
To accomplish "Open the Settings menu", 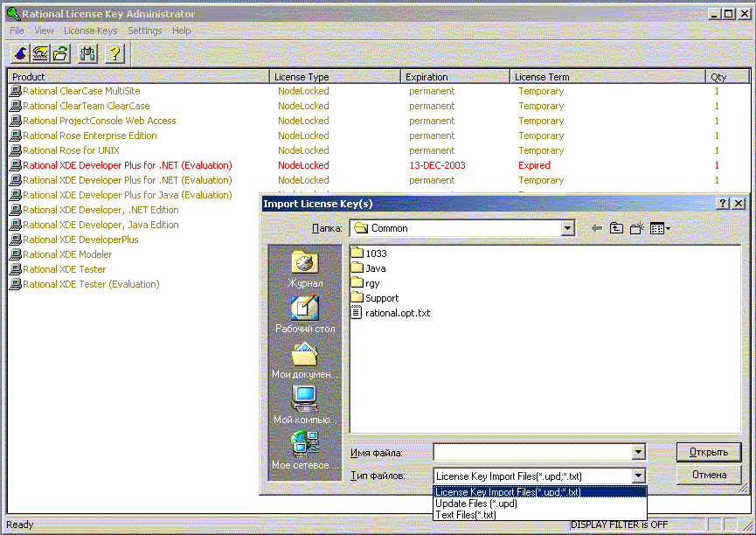I will click(x=144, y=31).
